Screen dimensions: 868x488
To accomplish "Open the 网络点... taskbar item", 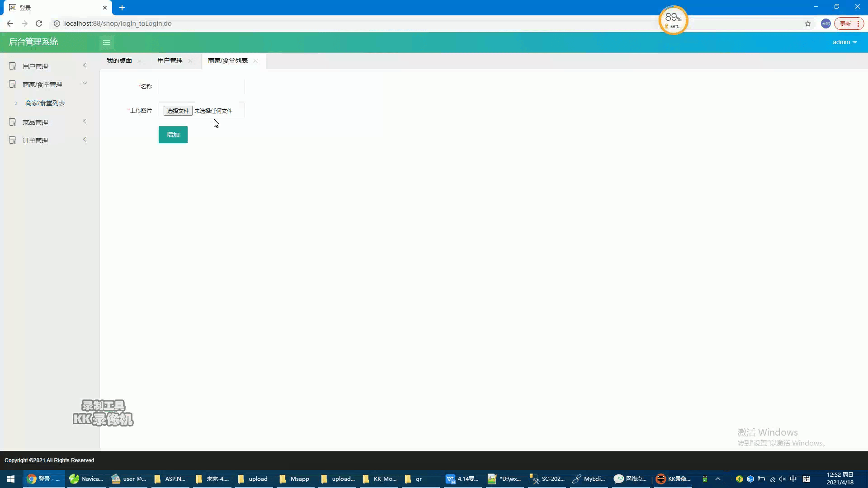I will click(631, 479).
